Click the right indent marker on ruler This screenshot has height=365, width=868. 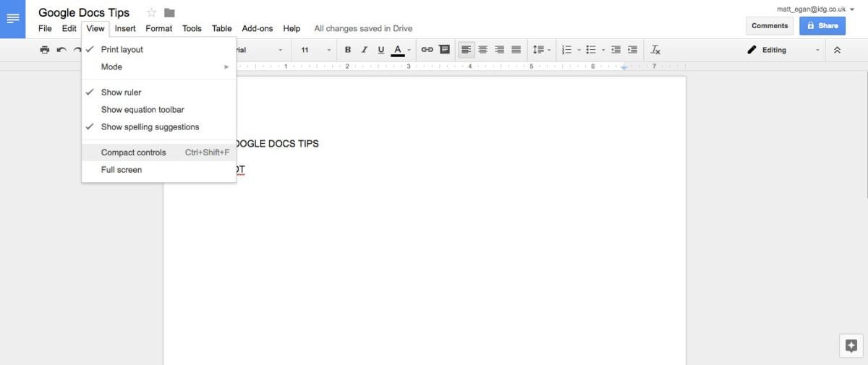(624, 66)
